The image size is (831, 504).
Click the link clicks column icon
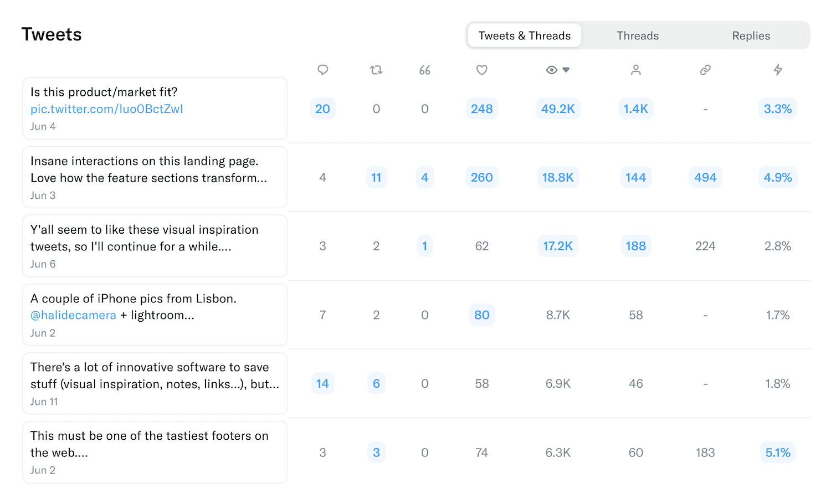(705, 70)
